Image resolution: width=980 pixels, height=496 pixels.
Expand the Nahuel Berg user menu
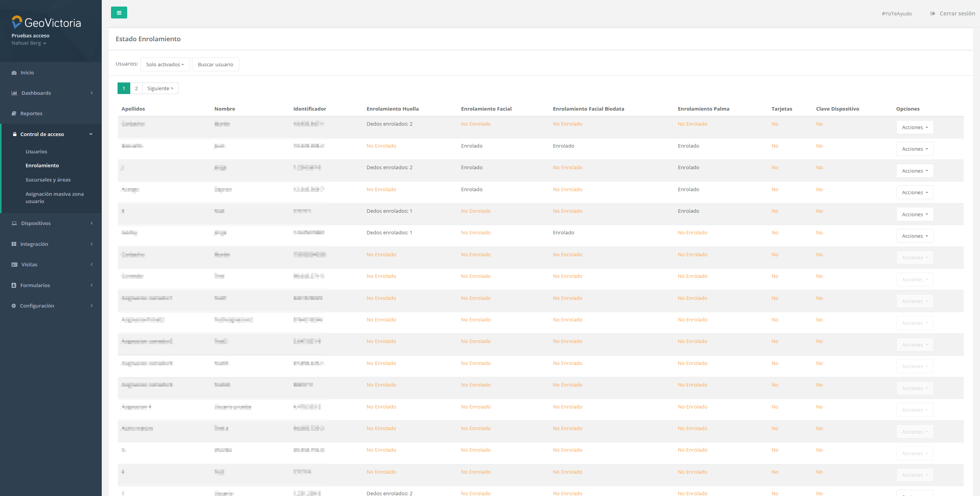29,43
